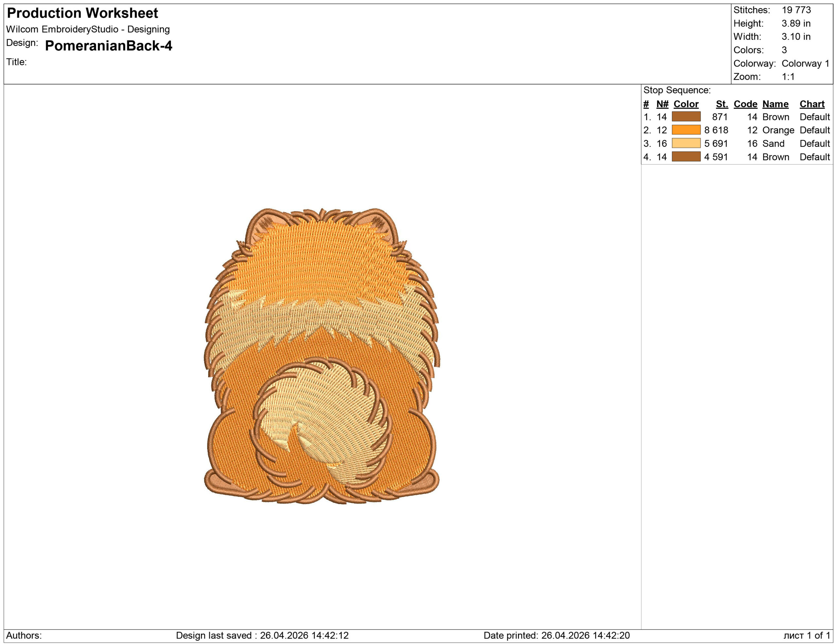Click the Sand color swatch

pyautogui.click(x=686, y=143)
